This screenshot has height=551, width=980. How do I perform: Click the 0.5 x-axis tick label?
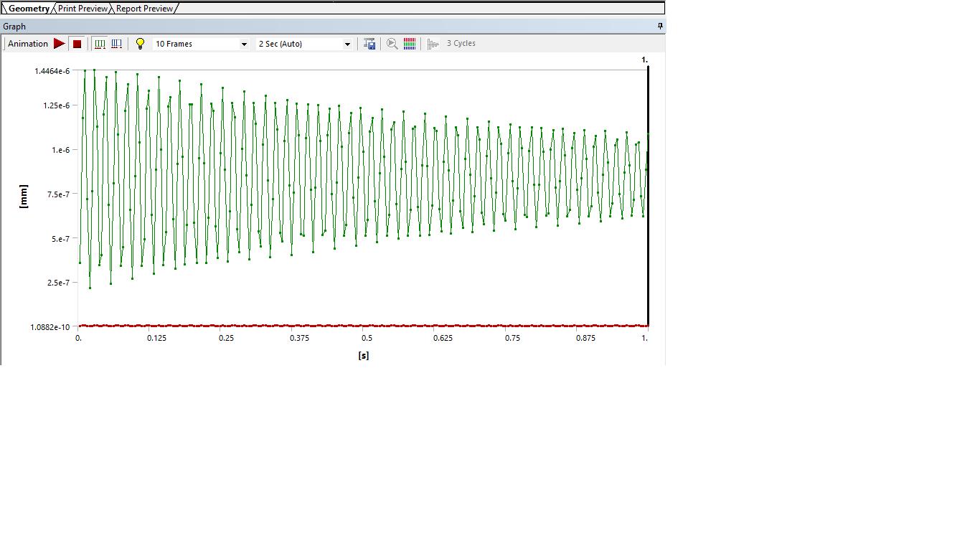coord(367,338)
